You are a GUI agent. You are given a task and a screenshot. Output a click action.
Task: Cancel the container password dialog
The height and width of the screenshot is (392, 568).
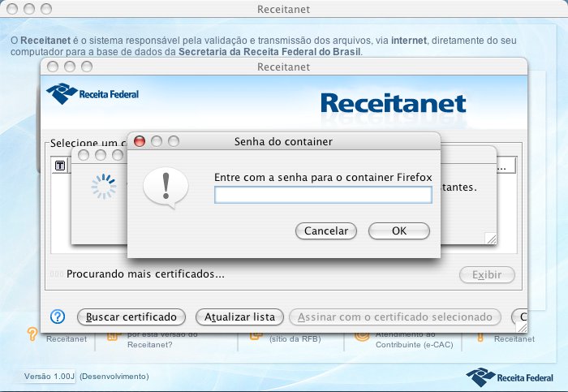click(x=326, y=230)
